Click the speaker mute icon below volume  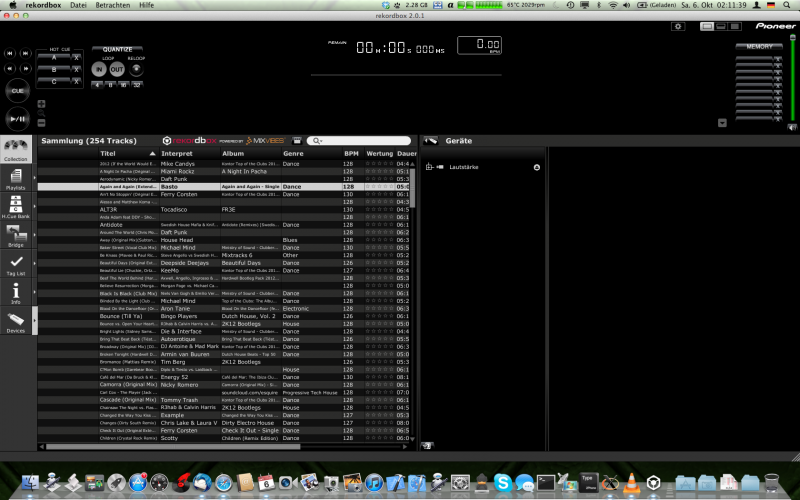[792, 128]
